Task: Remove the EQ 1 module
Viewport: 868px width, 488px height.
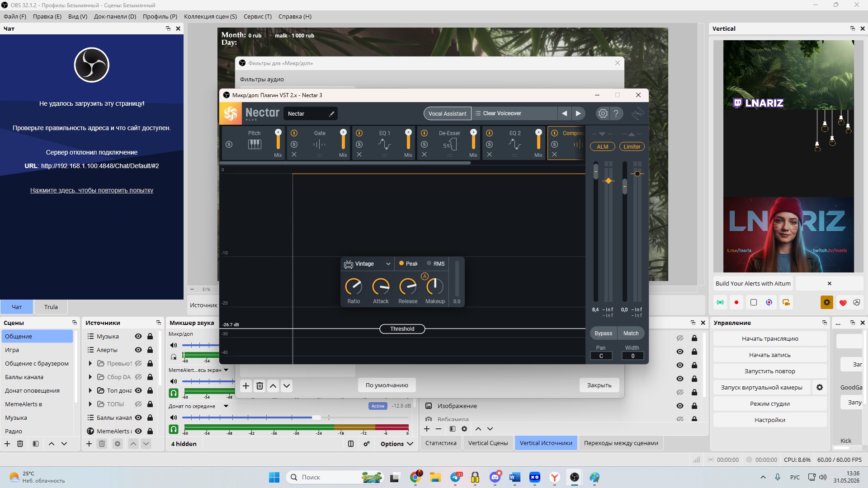Action: (359, 155)
